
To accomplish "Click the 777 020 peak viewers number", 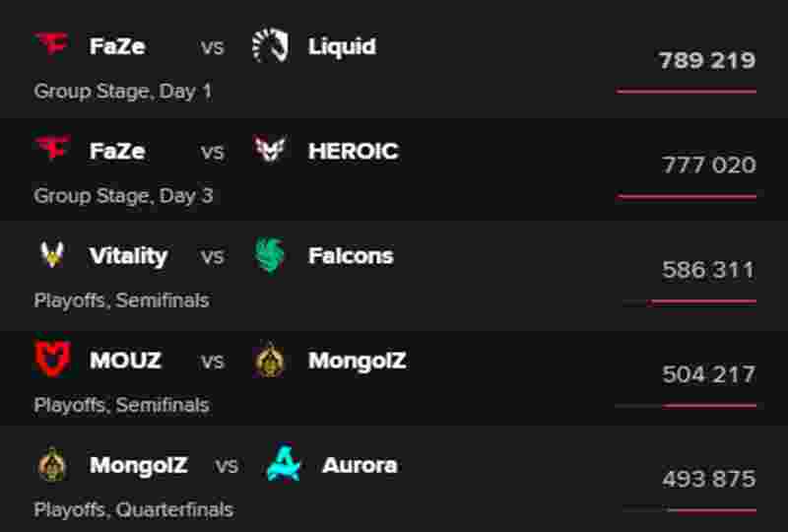I will click(x=709, y=165).
